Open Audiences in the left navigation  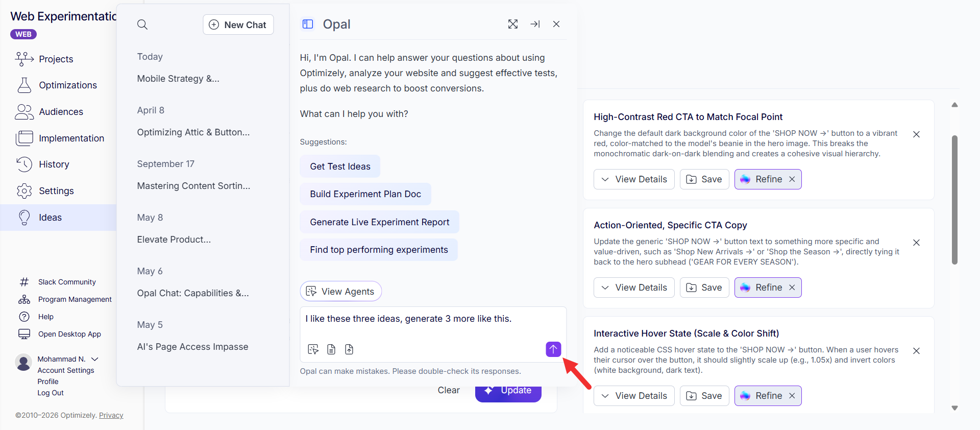point(61,112)
